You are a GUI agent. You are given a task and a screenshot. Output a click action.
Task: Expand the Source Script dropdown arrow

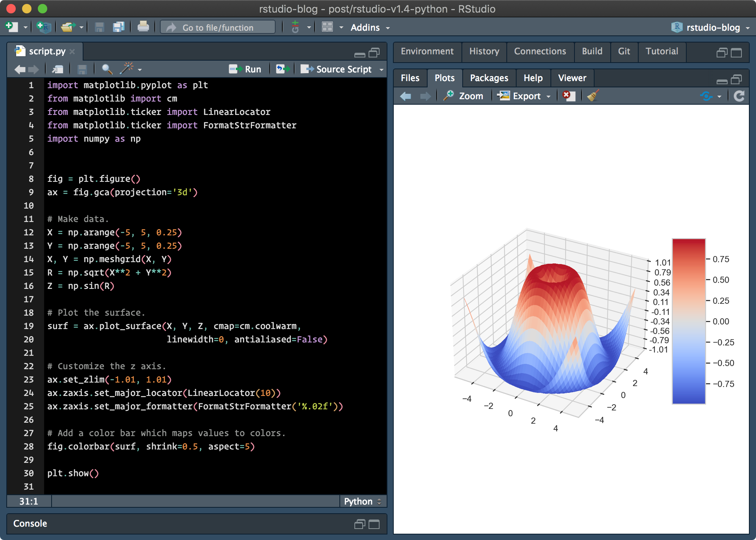click(381, 69)
